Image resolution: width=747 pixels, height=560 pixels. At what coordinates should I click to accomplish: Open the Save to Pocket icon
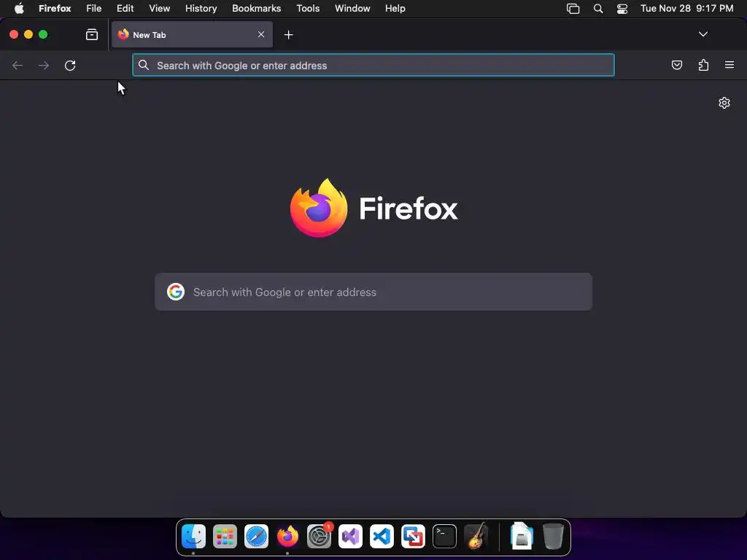pyautogui.click(x=676, y=65)
